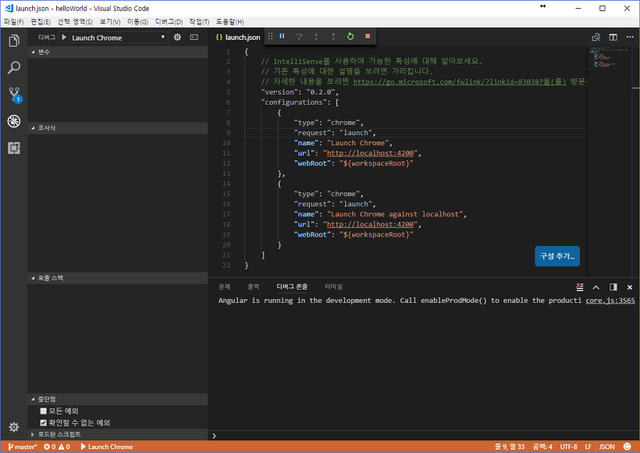Switch to the 터미널 panel tab

[x=332, y=286]
